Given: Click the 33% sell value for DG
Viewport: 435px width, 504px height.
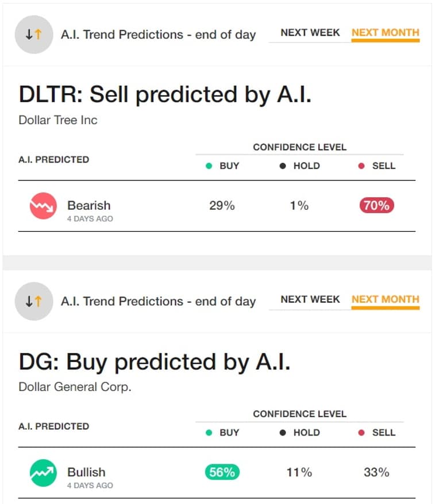Looking at the screenshot, I should point(376,472).
